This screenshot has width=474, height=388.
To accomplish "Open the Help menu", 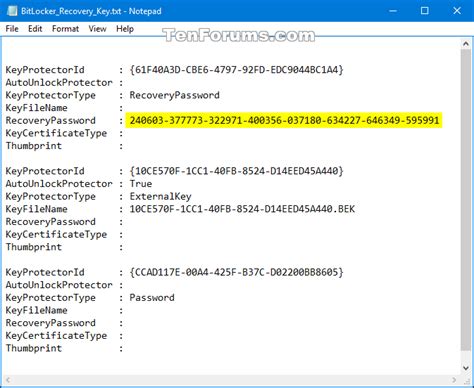I will coord(125,29).
